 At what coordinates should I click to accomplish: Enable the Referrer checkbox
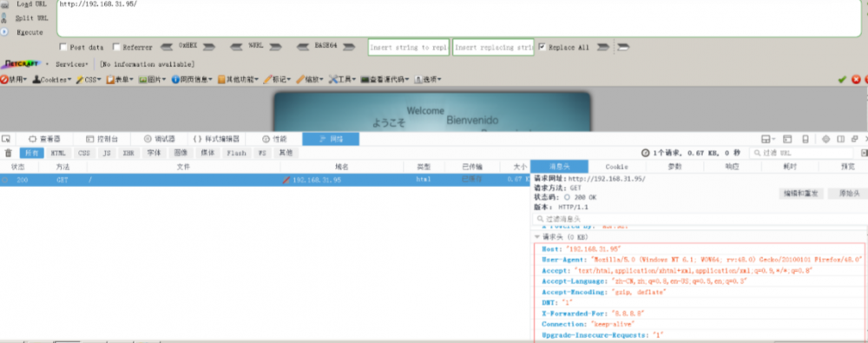[x=116, y=47]
